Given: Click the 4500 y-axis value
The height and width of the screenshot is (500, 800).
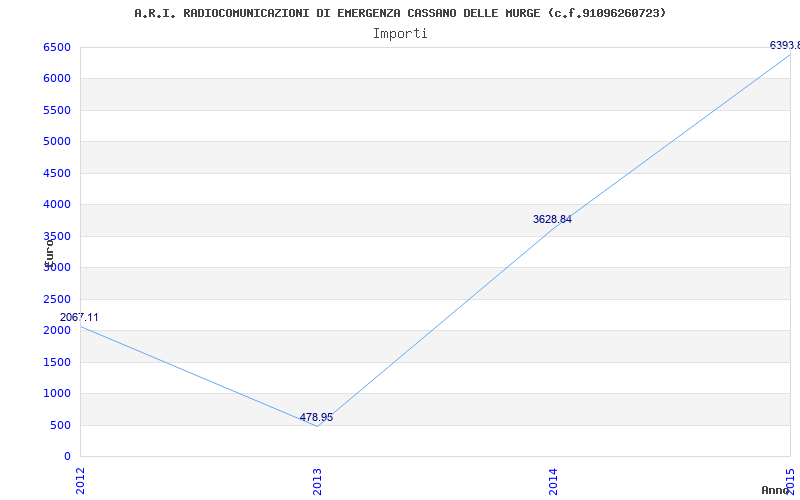Looking at the screenshot, I should pos(57,173).
